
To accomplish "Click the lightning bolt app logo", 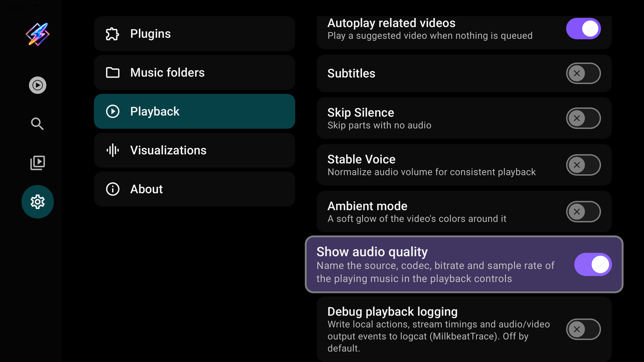I will [38, 34].
